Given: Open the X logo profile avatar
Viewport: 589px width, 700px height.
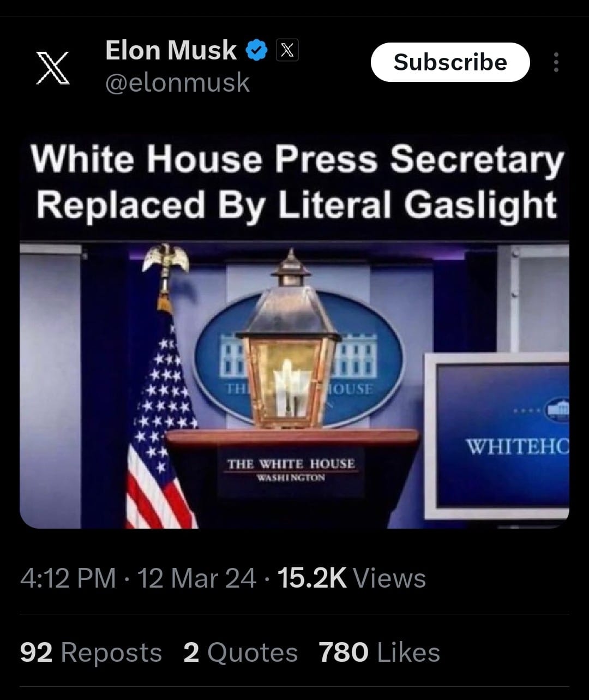Looking at the screenshot, I should click(x=53, y=67).
